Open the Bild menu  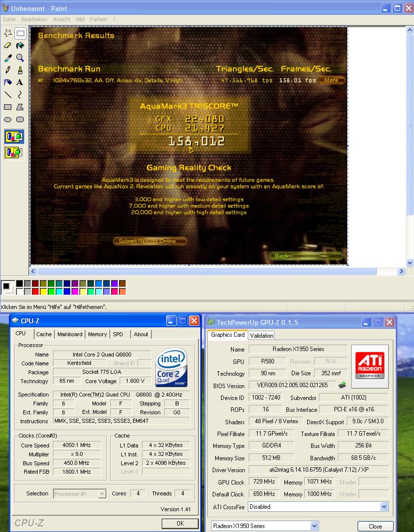tap(81, 19)
